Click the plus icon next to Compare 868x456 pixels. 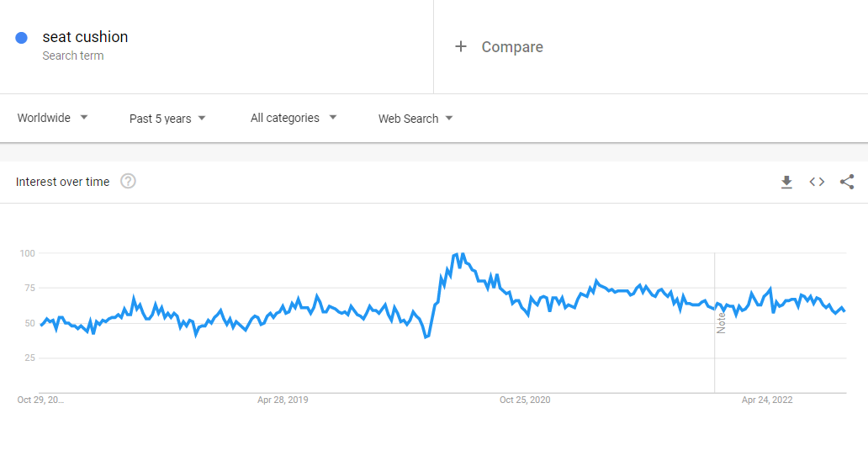[461, 47]
